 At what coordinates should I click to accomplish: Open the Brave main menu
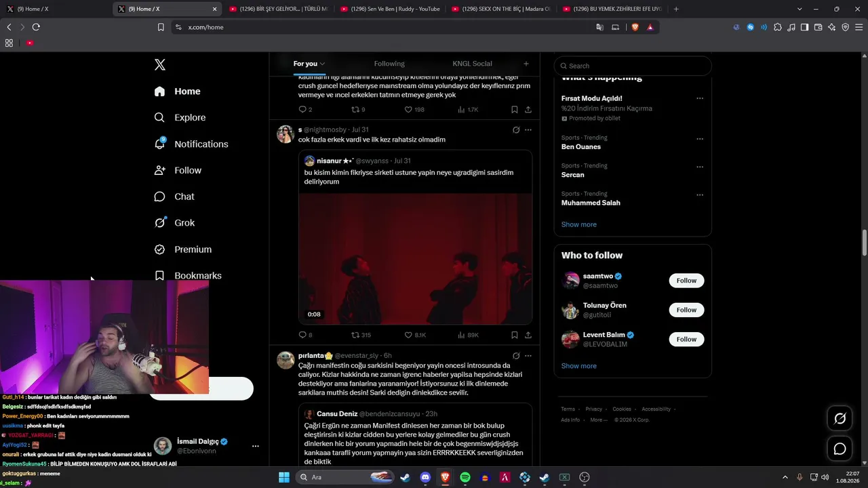(858, 27)
